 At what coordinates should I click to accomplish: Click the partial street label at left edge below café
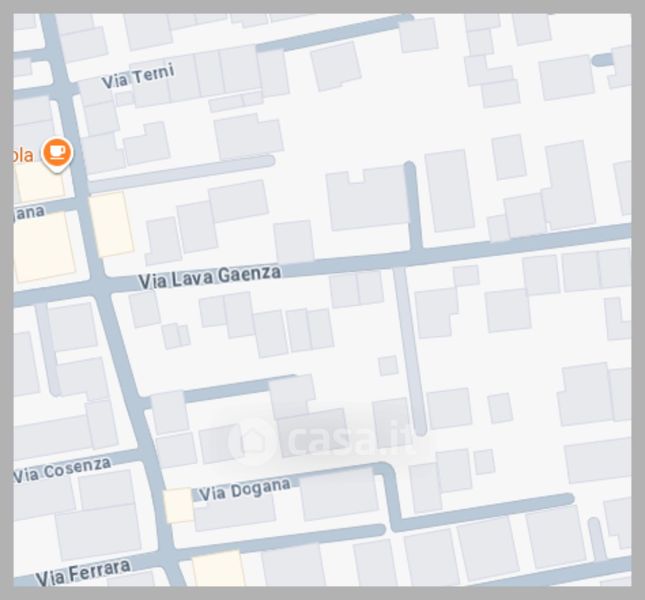click(x=29, y=213)
